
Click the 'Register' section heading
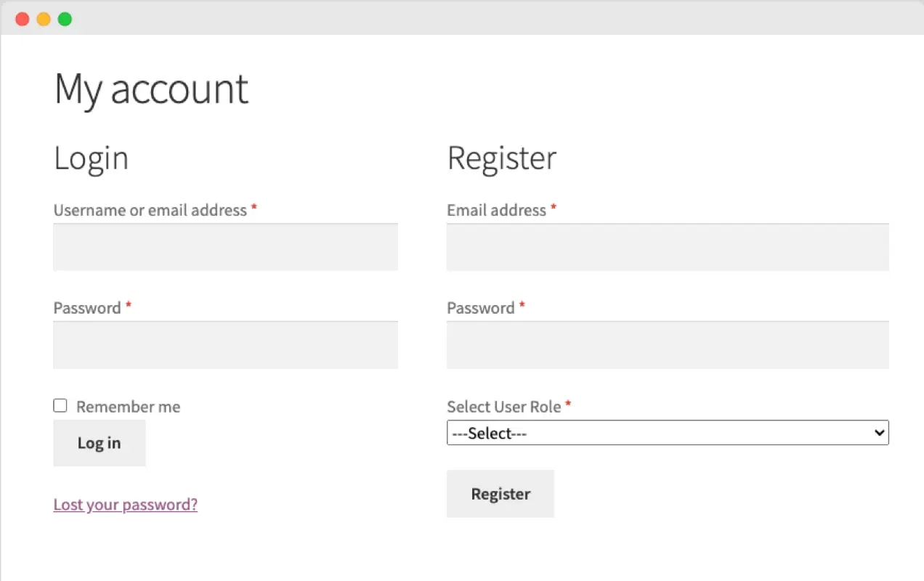(x=501, y=158)
